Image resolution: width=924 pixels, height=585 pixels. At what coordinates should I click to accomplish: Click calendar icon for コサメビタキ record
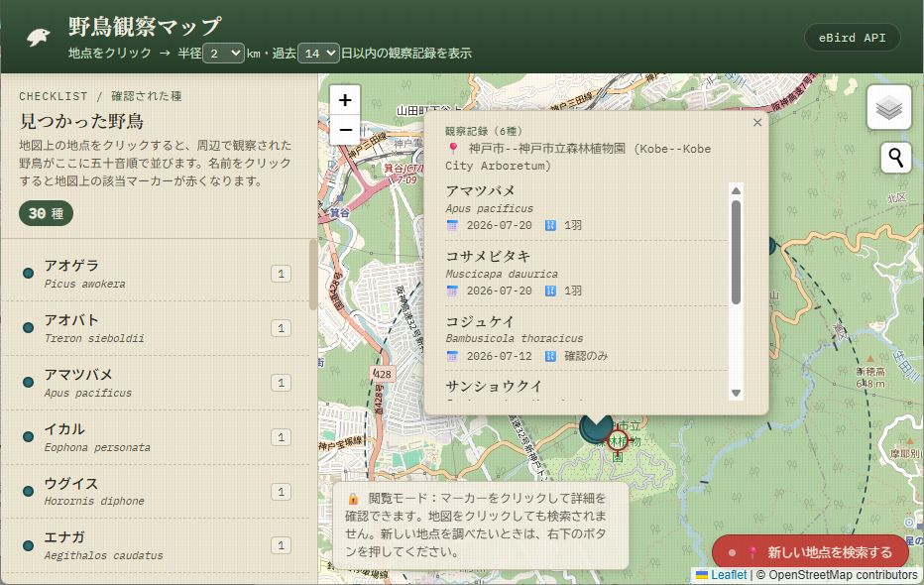[x=452, y=291]
